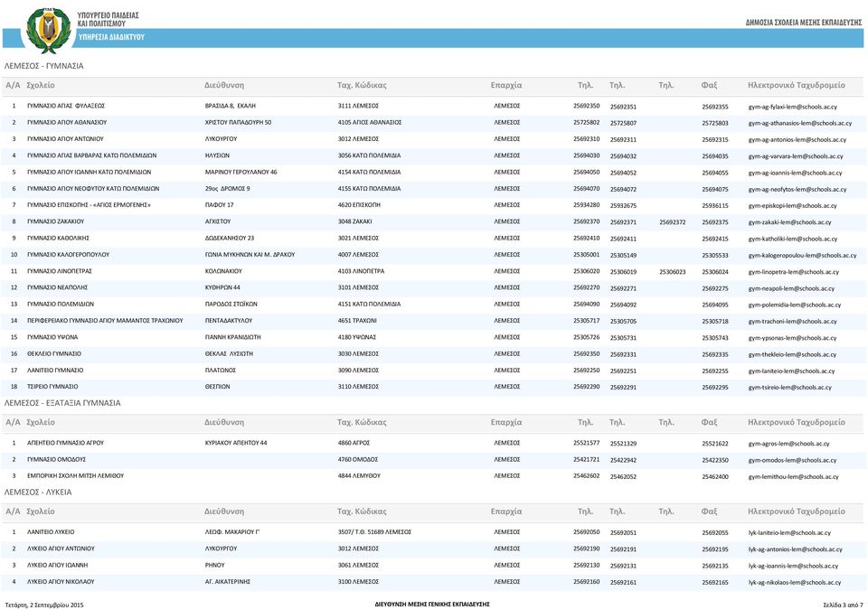The image size is (868, 610).
Task: Click phone number 25934280
Action: (586, 205)
